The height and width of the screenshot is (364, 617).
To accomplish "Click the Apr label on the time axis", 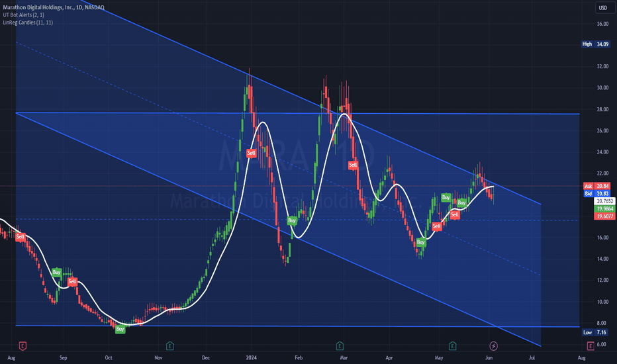I will point(389,357).
